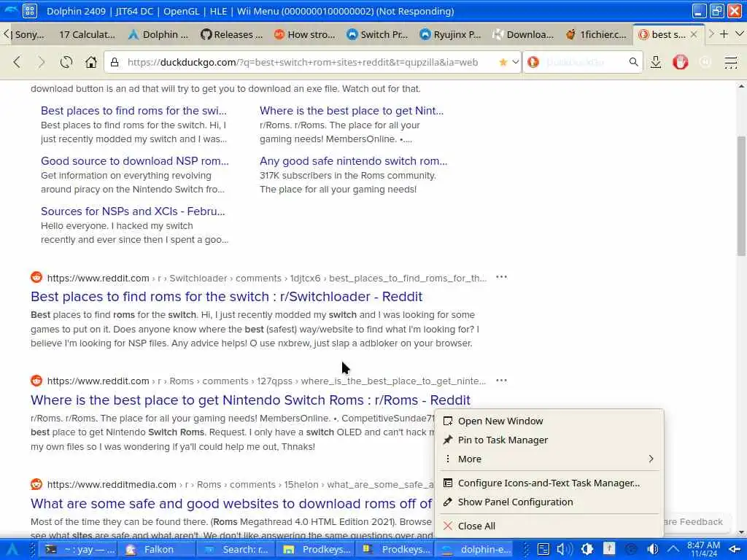Open the brightness tray icon
747x560 pixels.
coord(587,550)
